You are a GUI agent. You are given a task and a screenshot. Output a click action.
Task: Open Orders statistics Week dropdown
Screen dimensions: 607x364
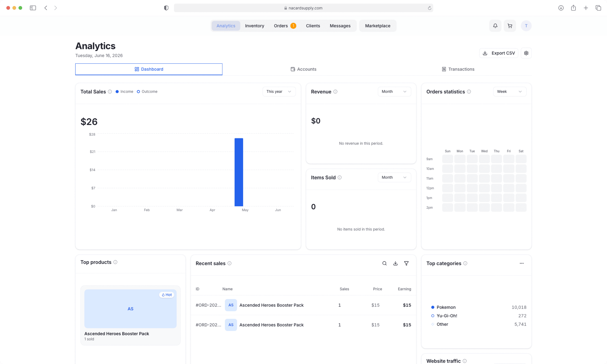(x=510, y=91)
